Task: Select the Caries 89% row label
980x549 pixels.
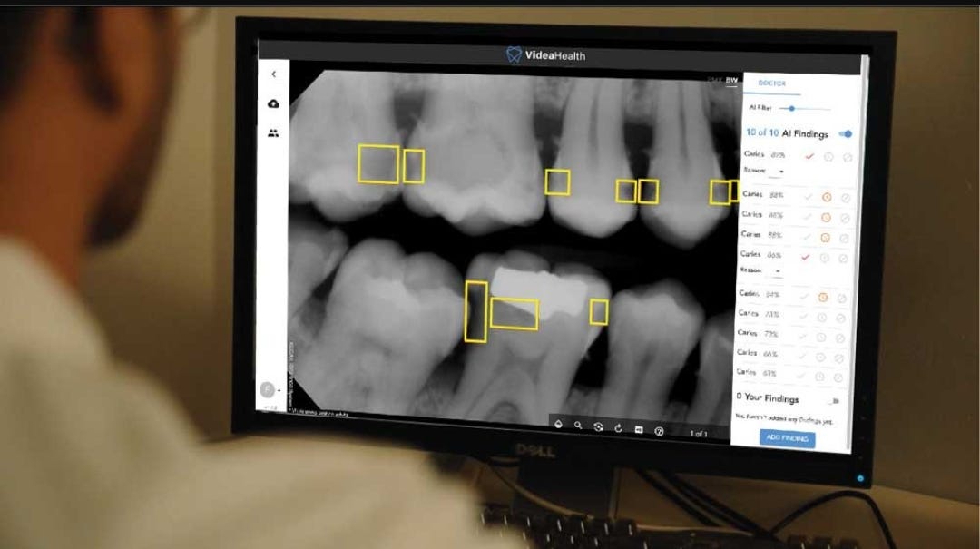Action: pos(764,154)
